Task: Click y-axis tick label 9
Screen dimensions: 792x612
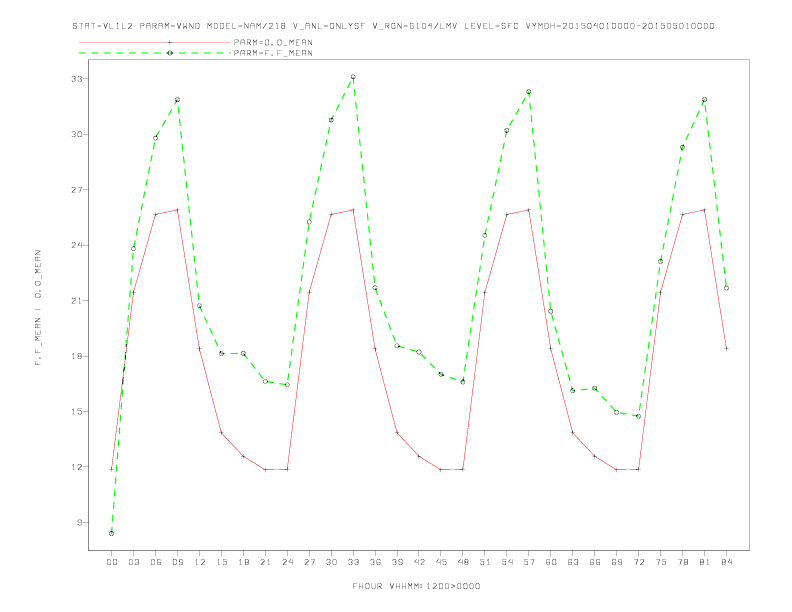Action: [80, 523]
